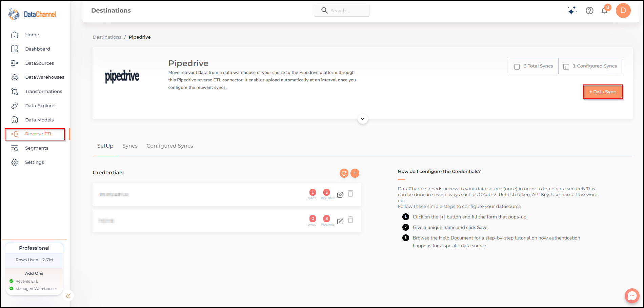
Task: Click the 0 syncs badge on second credential
Action: [313, 218]
